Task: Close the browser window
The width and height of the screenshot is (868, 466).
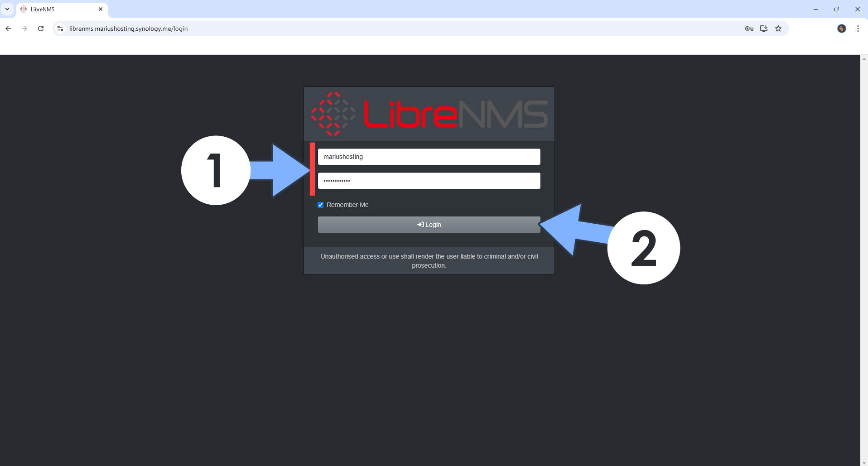Action: click(x=858, y=9)
